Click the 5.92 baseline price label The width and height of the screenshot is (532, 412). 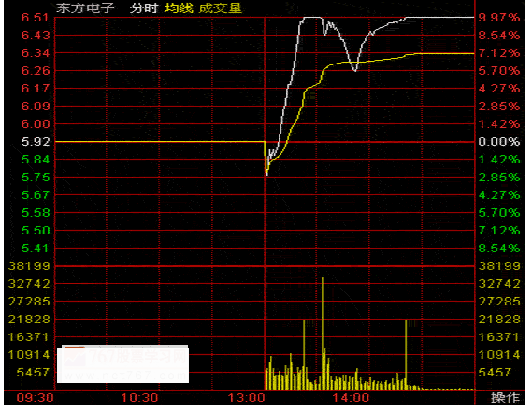coord(36,142)
